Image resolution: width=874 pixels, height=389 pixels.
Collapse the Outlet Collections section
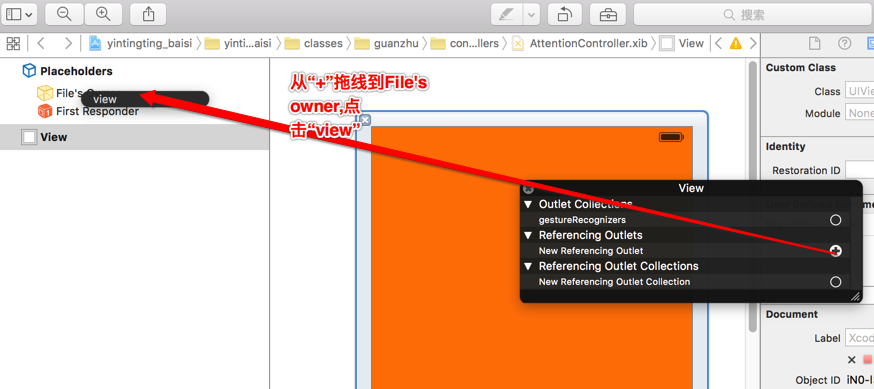coord(528,205)
